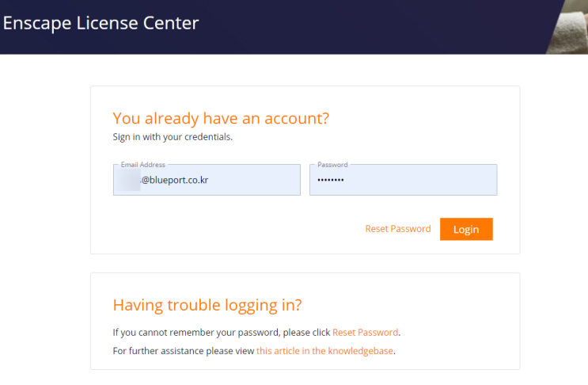Click 'For further assistance please view' text
Viewport: 588px width, 385px height.
coord(184,350)
